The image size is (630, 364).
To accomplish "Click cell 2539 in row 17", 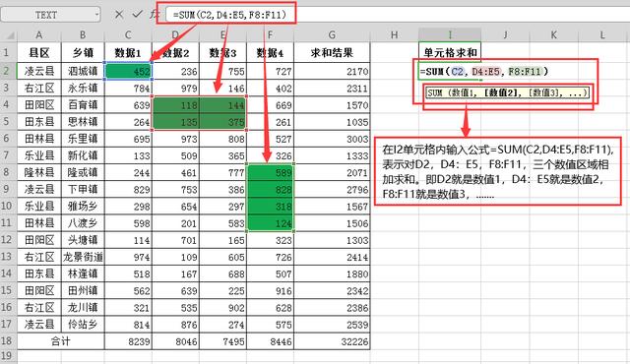I will pos(332,325).
